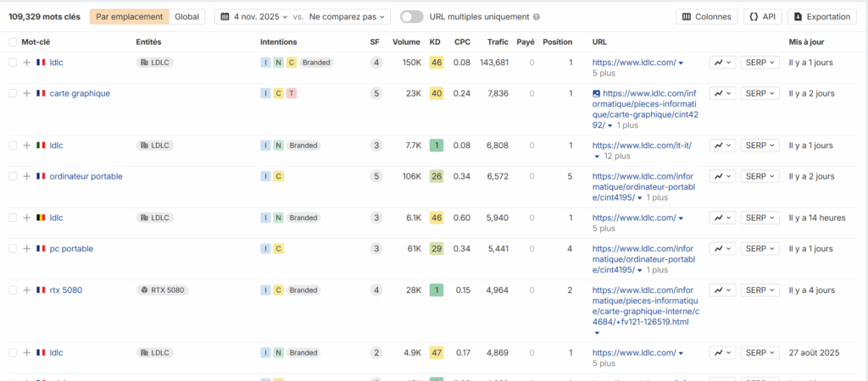Add the 'carte graphique' keyword with its plus icon
This screenshot has height=381, width=868.
26,93
